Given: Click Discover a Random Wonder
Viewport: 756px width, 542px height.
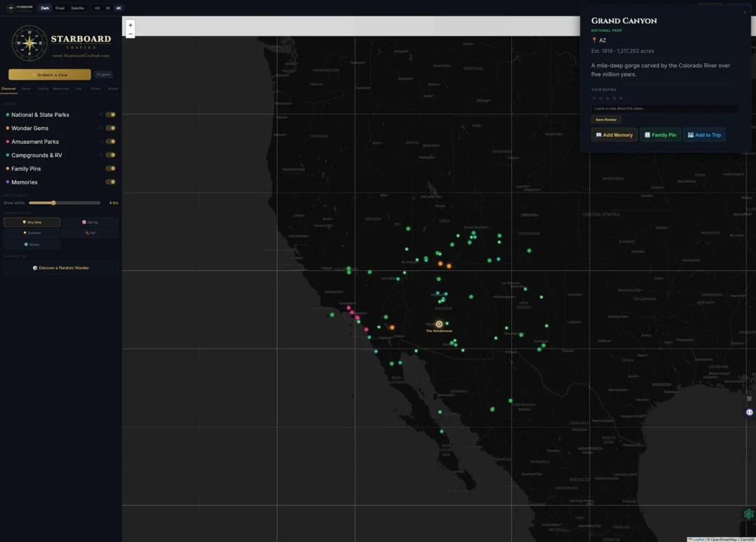Looking at the screenshot, I should (60, 268).
